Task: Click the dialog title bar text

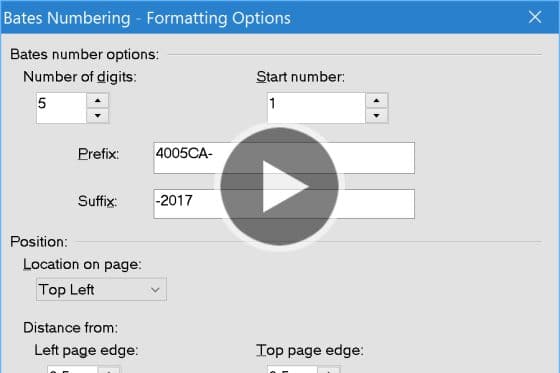Action: click(147, 18)
